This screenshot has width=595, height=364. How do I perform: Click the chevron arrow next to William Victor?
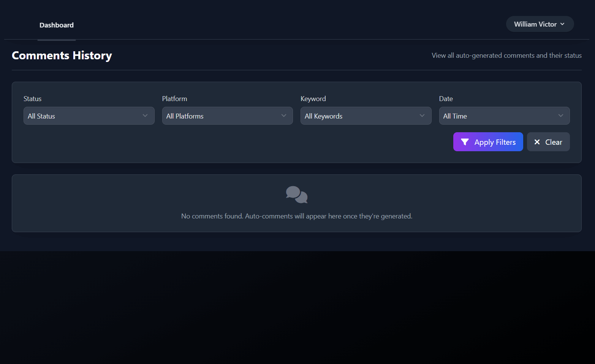(562, 24)
